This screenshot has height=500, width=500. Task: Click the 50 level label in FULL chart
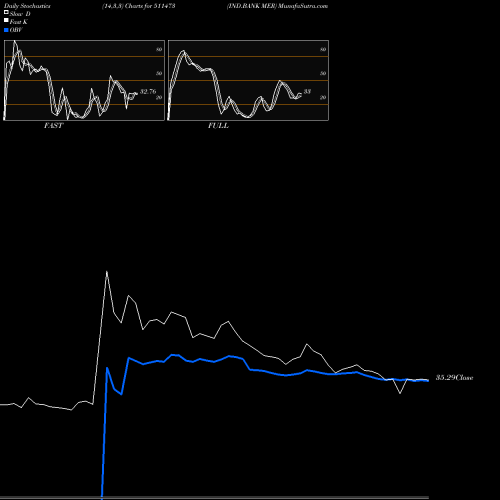pyautogui.click(x=323, y=74)
